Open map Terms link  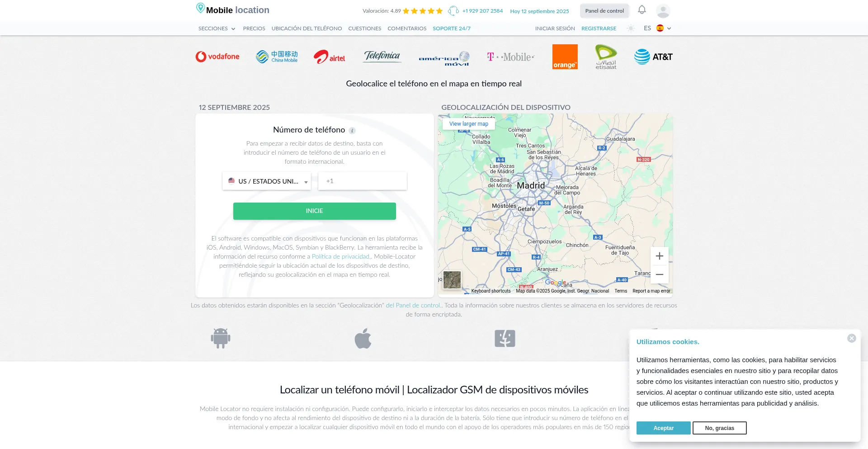(x=621, y=291)
